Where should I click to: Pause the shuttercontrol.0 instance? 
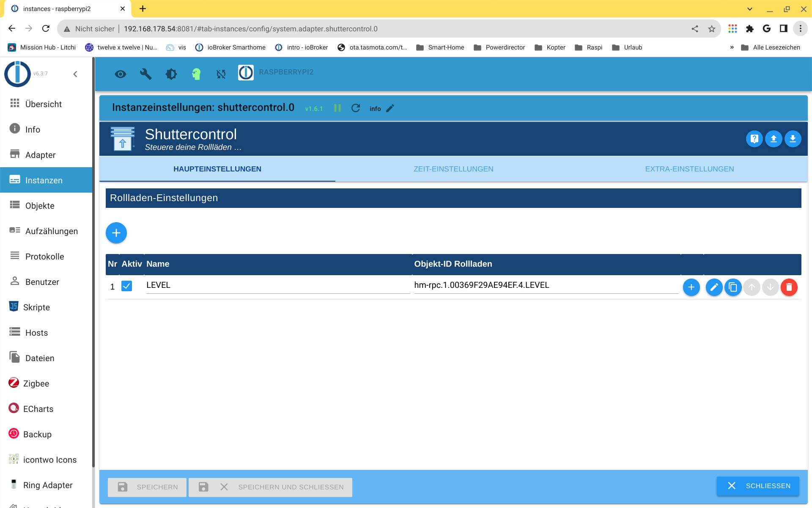point(337,108)
